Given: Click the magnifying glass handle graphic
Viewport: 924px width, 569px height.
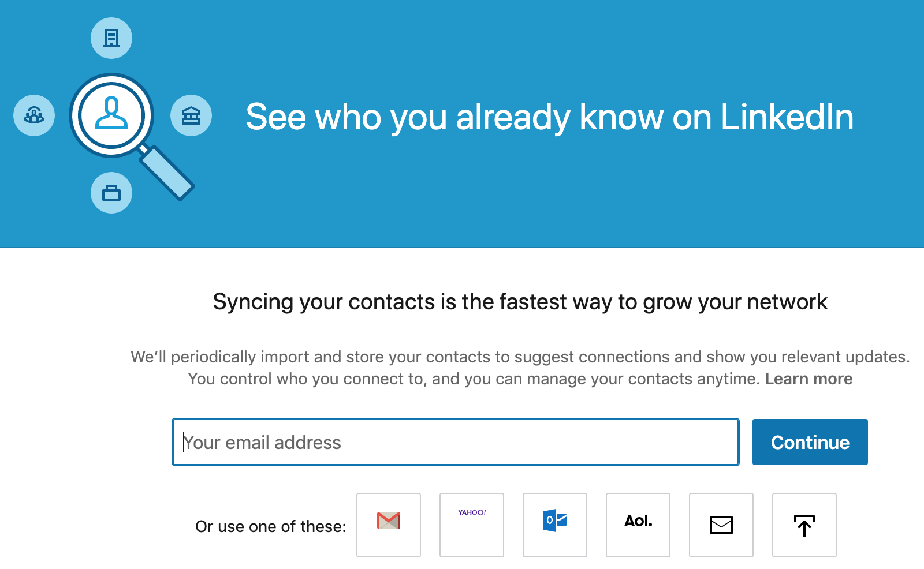Looking at the screenshot, I should tap(167, 173).
